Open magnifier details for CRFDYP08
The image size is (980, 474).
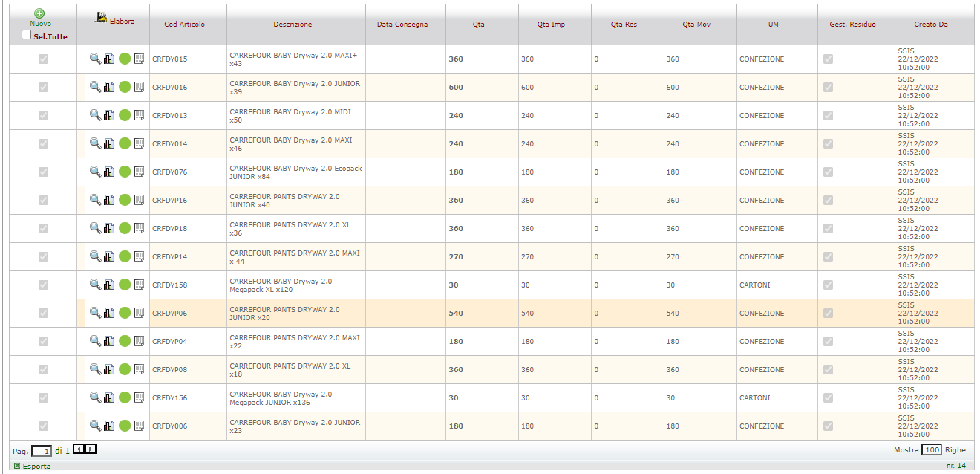click(x=95, y=369)
